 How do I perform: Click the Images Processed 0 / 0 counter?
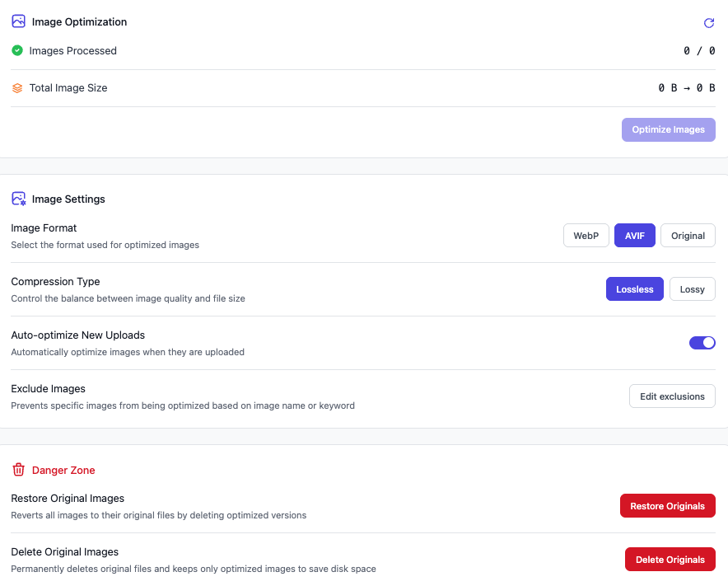pos(698,51)
